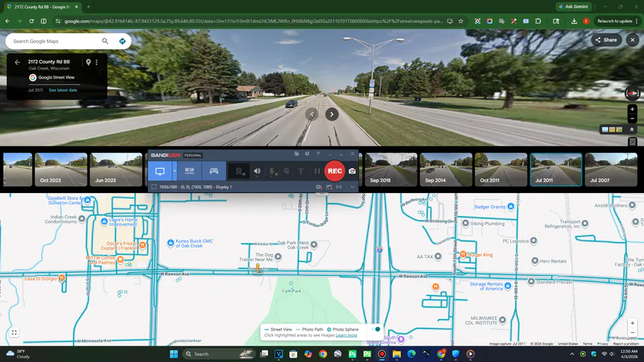Toggle the Street View layer switch
This screenshot has height=362, width=644.
click(x=376, y=329)
